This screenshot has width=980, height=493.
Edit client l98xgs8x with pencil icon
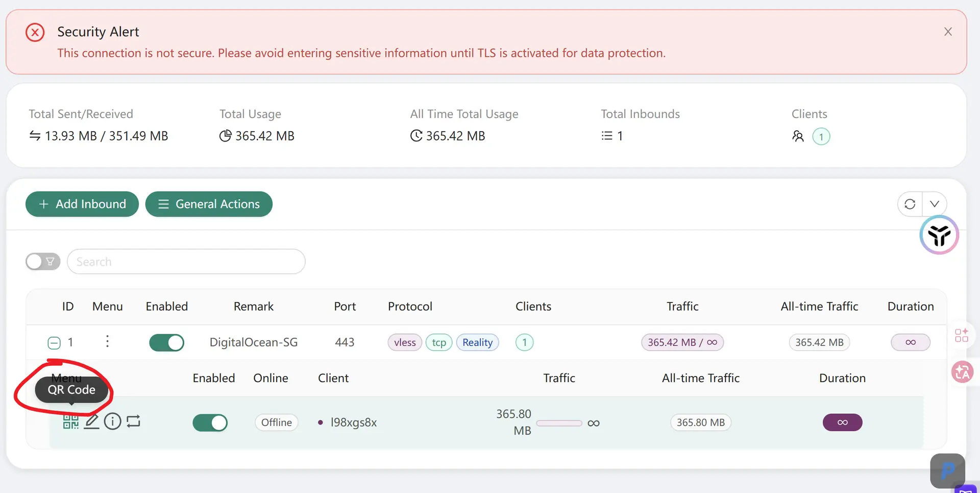(x=91, y=421)
